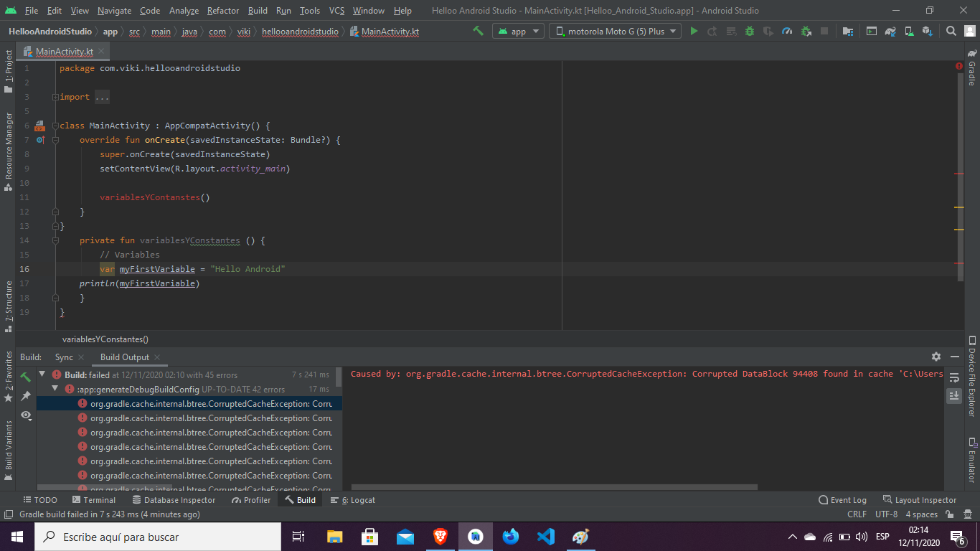Toggle the Resource Manager side panel
This screenshot has width=980, height=551.
(x=8, y=151)
